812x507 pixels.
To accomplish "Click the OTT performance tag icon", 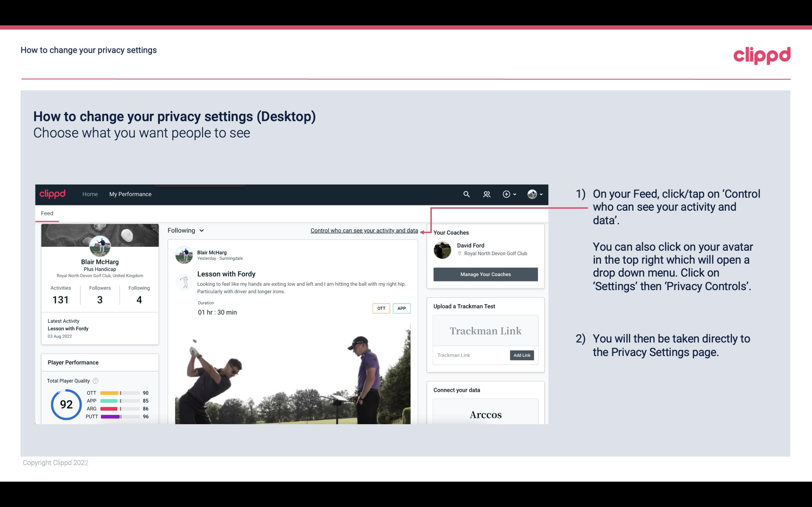I will click(381, 308).
